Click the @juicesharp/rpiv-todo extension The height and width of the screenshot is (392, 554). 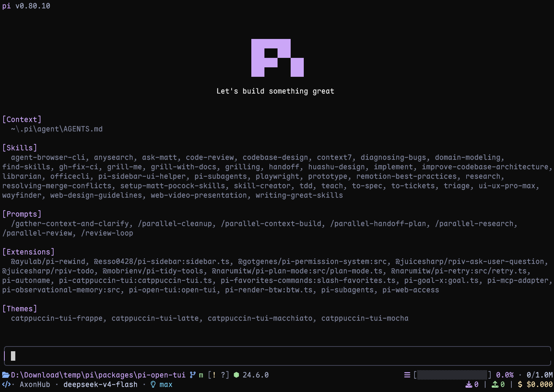coord(48,271)
